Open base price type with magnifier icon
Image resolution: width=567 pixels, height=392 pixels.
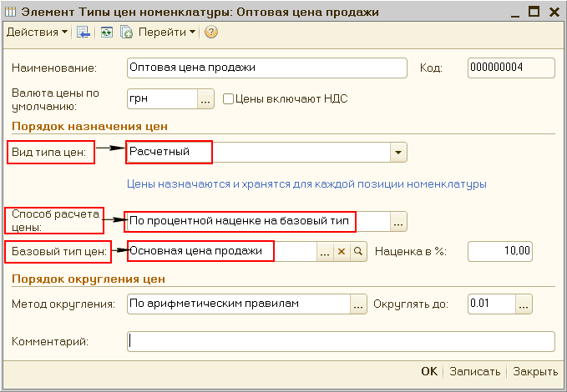coord(357,251)
